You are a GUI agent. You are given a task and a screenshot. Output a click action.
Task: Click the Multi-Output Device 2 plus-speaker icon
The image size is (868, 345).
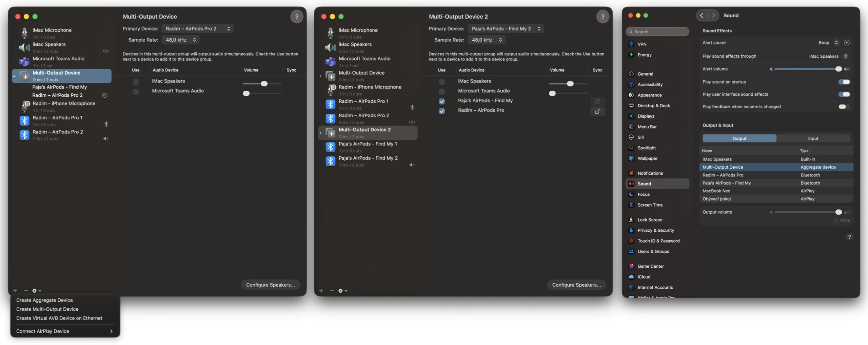click(x=331, y=133)
